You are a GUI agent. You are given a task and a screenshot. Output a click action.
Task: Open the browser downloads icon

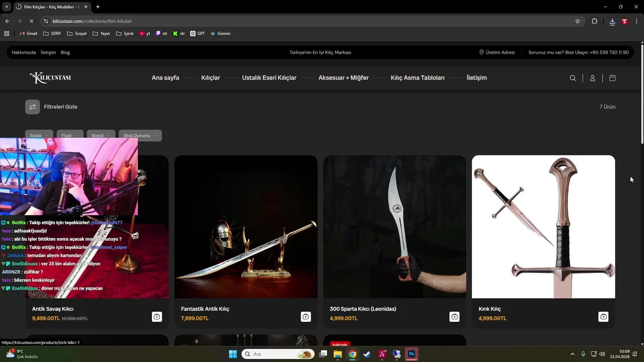coord(612,21)
